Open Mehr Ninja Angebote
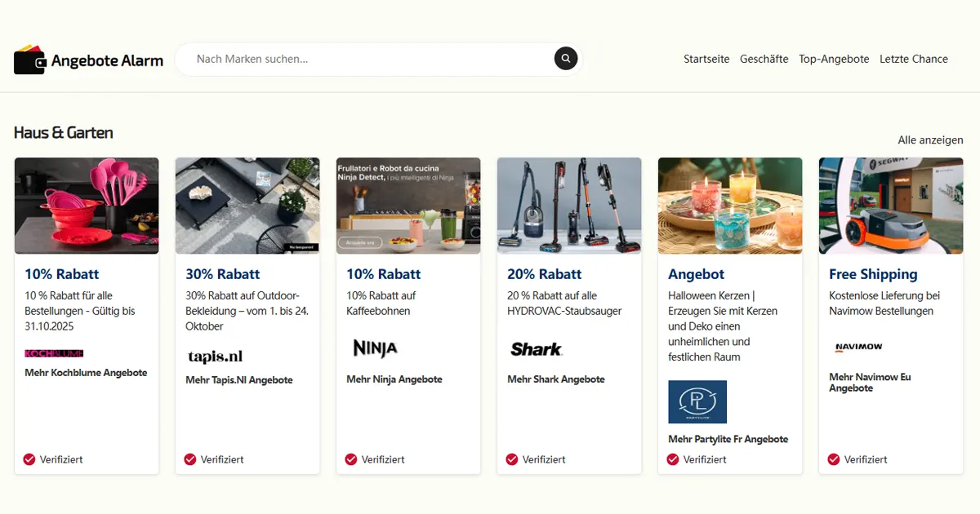The height and width of the screenshot is (514, 980). click(394, 379)
